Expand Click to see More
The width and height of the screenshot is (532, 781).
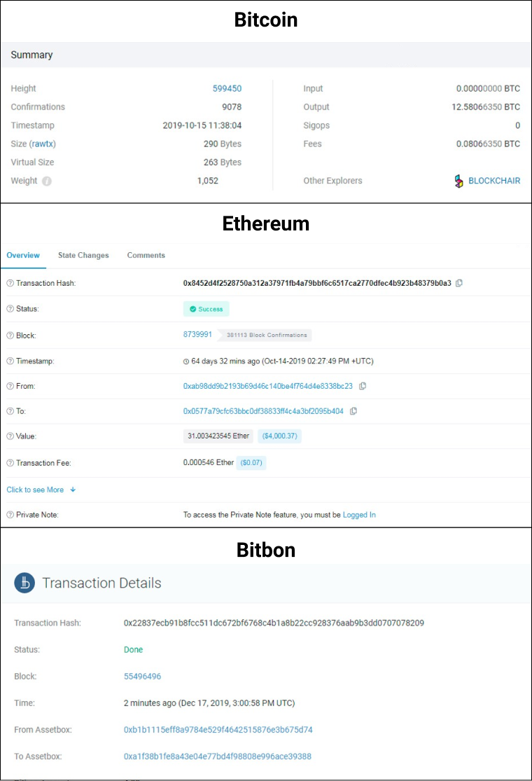click(41, 490)
